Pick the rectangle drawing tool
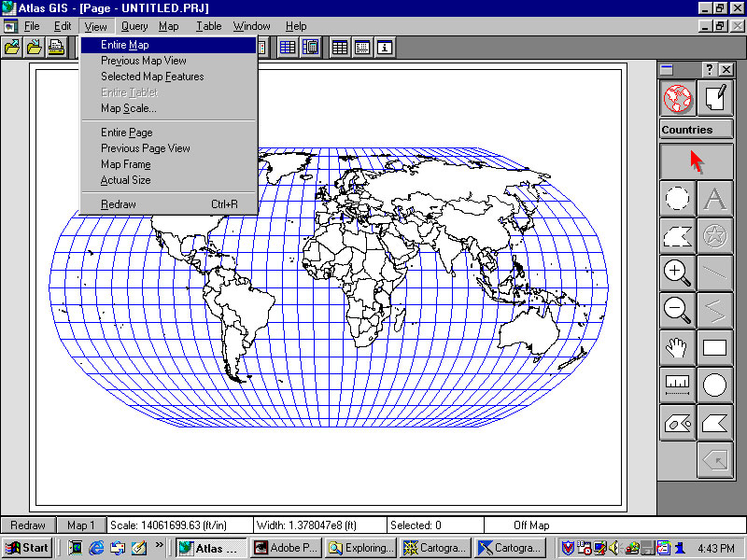 coord(715,348)
